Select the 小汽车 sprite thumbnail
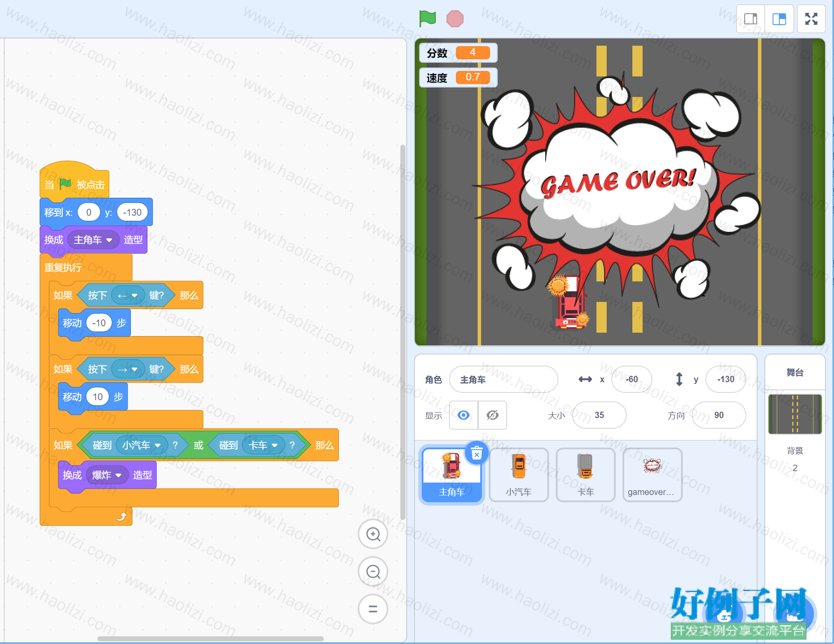 [x=519, y=475]
